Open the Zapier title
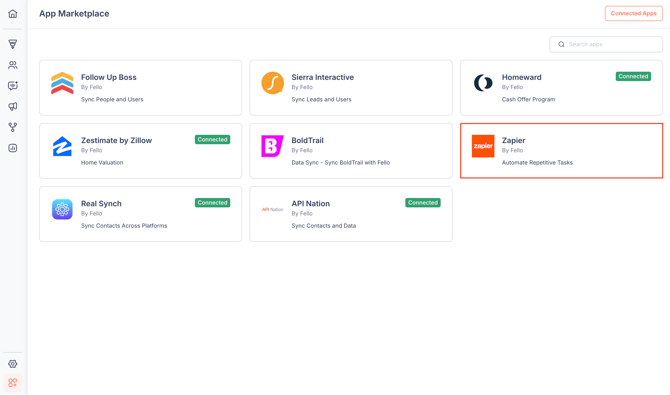 click(513, 141)
